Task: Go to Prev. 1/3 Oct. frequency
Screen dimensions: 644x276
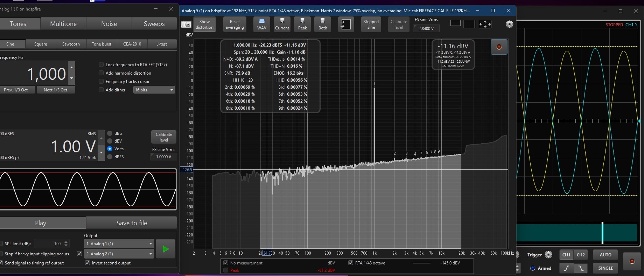Action: (x=16, y=90)
